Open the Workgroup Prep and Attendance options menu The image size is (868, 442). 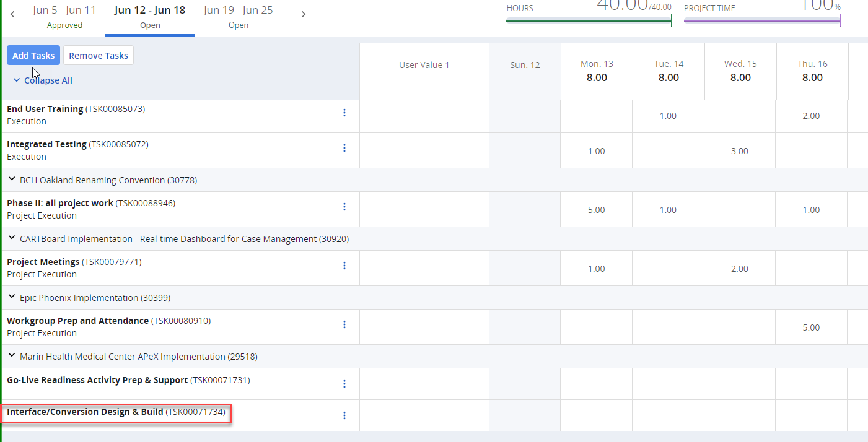pos(344,324)
